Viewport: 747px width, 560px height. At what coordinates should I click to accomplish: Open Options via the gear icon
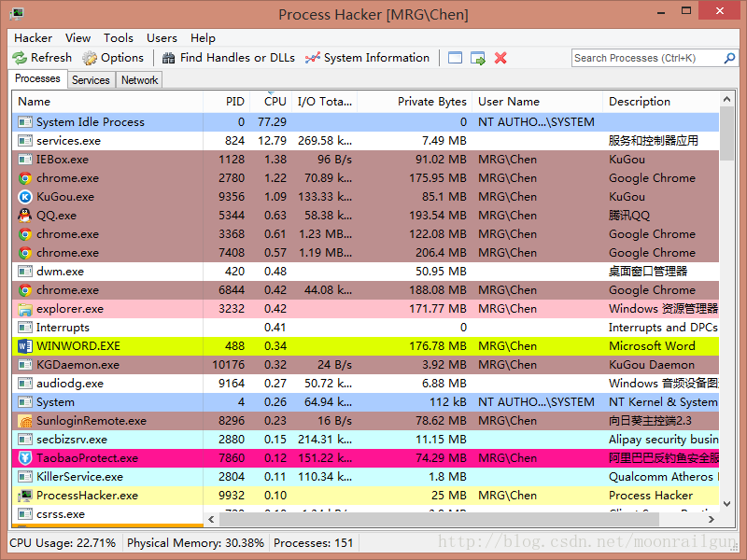[x=89, y=58]
